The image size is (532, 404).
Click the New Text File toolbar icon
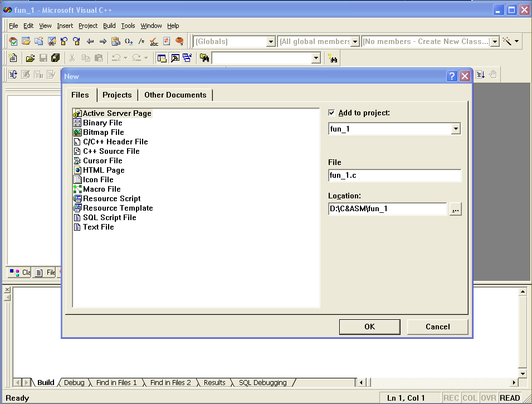13,58
